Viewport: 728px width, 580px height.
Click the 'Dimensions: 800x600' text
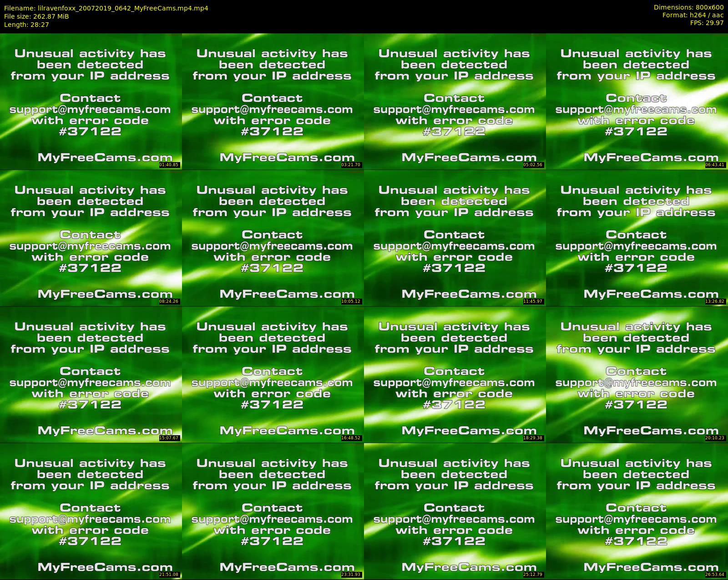(688, 7)
